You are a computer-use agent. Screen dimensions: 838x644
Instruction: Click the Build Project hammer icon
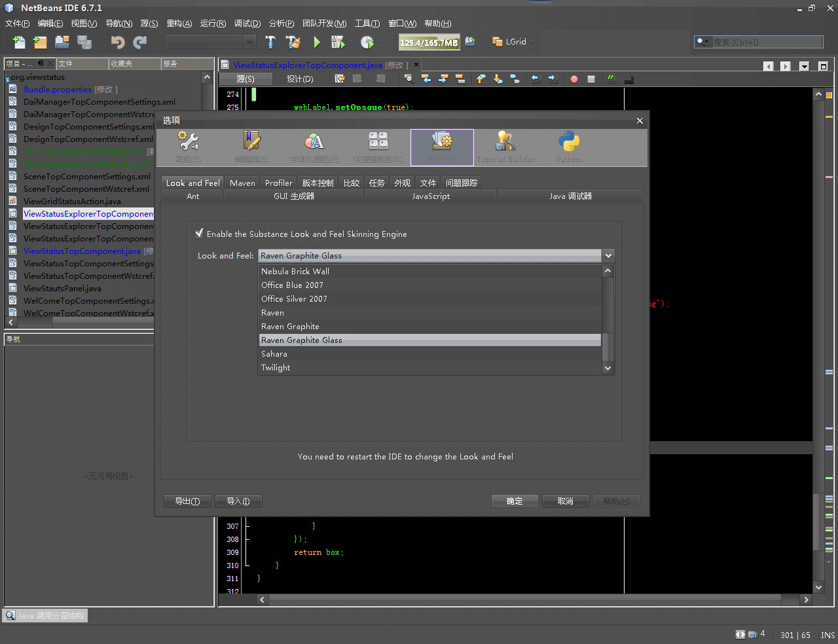point(270,43)
